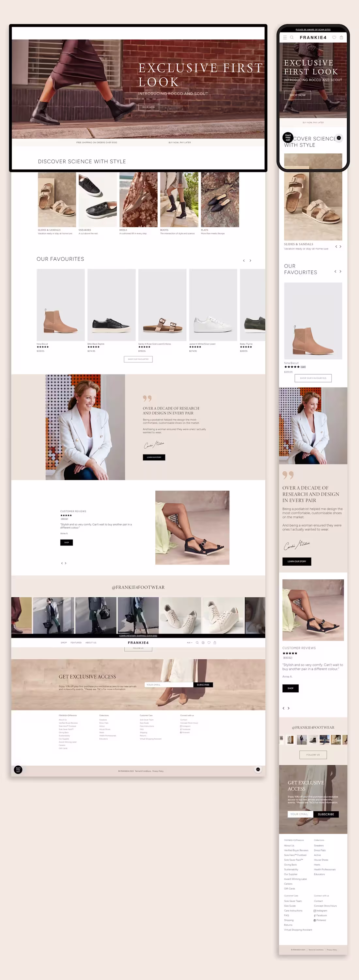The width and height of the screenshot is (359, 980).
Task: Show next mobile category slide
Action: 340,247
